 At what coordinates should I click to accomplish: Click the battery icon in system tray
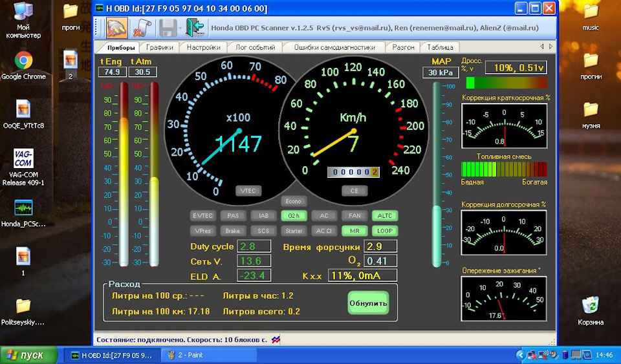[565, 355]
